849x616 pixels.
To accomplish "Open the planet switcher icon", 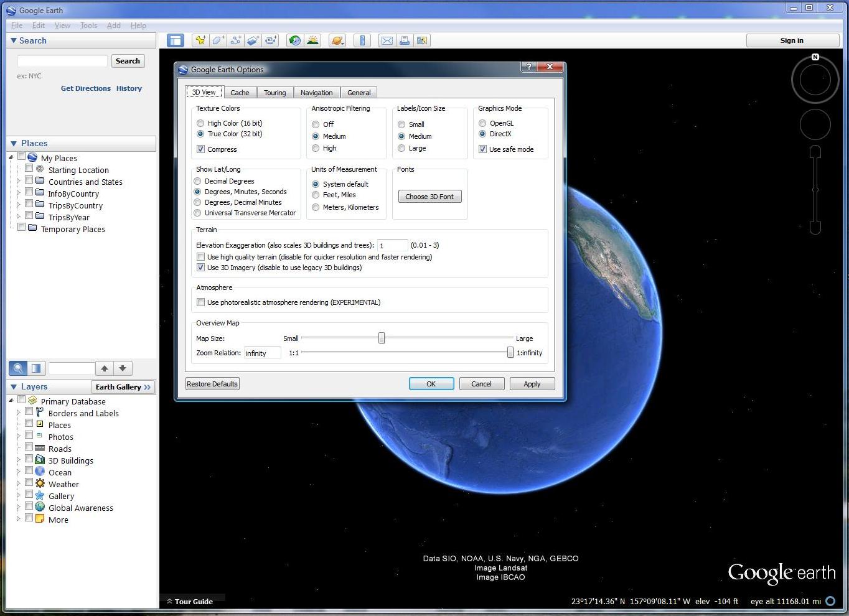I will coord(337,40).
